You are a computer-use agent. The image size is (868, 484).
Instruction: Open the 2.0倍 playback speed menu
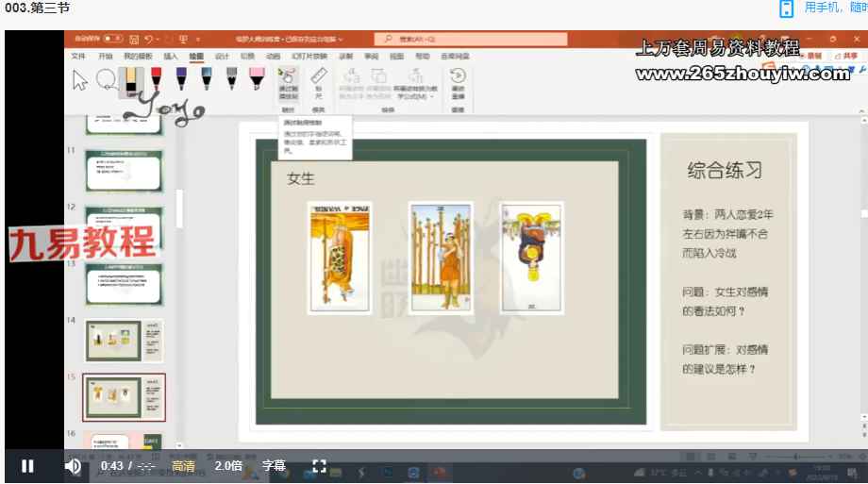click(x=228, y=466)
